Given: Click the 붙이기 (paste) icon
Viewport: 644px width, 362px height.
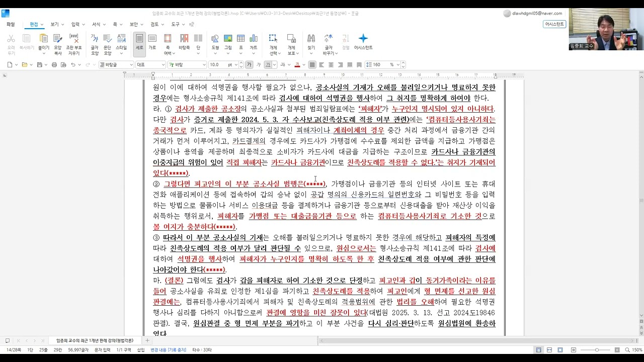Looking at the screenshot, I should coord(44,39).
